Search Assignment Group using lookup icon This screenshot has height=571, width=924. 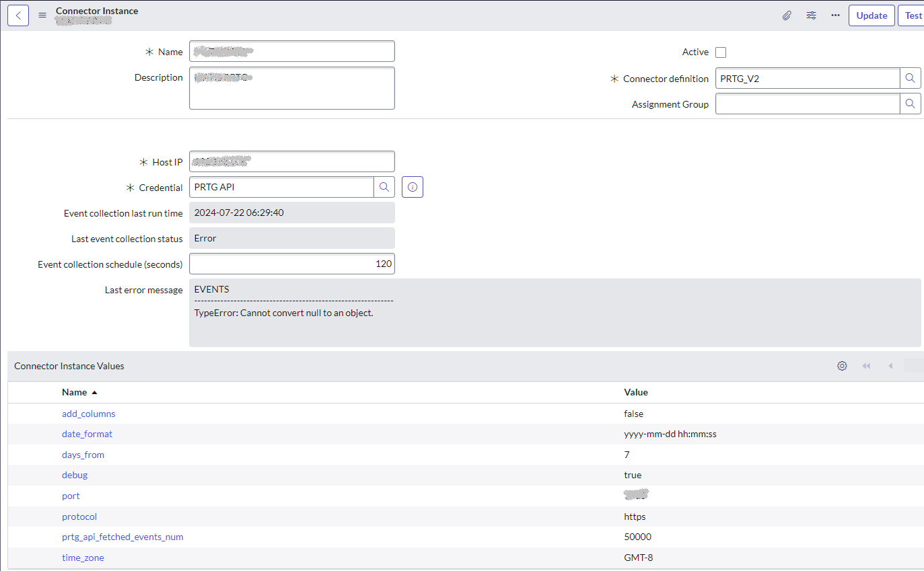click(910, 104)
